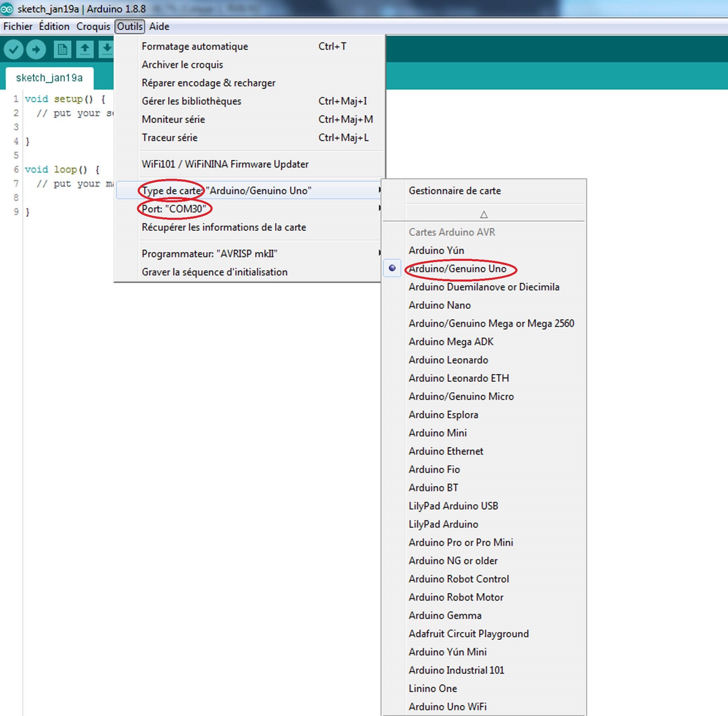
Task: Click the Upload arrow toolbar icon
Action: 36,49
